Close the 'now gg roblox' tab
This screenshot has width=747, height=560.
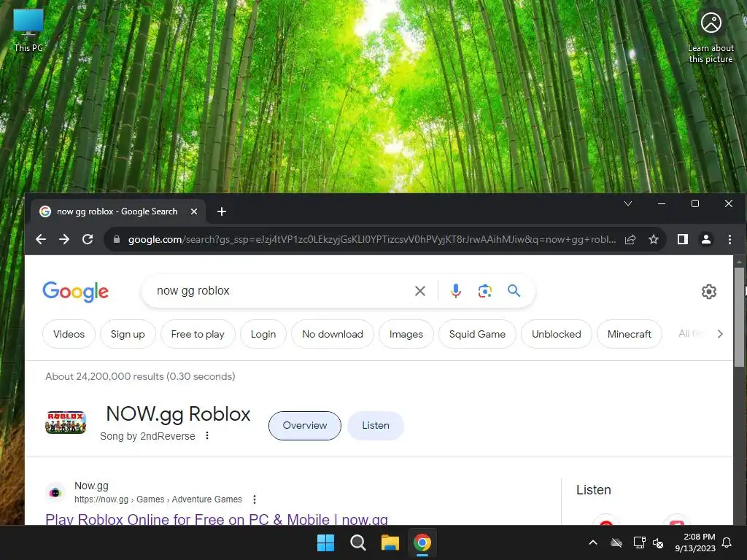pos(194,211)
